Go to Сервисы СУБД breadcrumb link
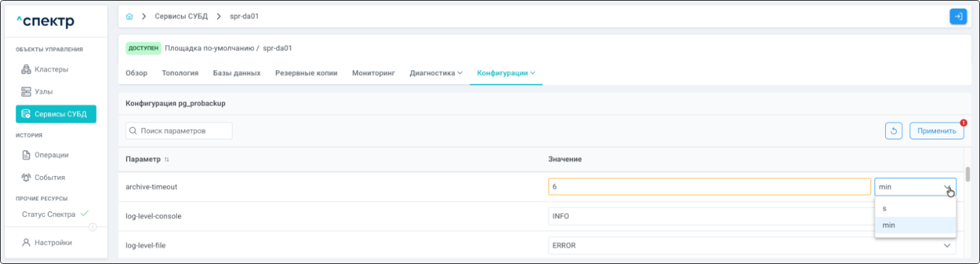 (181, 17)
